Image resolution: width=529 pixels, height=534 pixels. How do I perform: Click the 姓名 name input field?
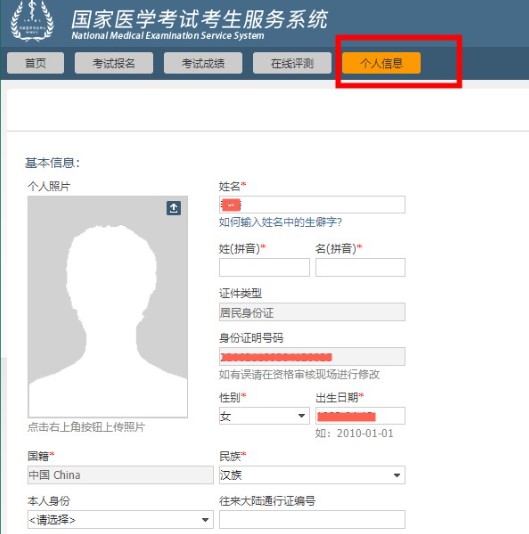[x=312, y=205]
